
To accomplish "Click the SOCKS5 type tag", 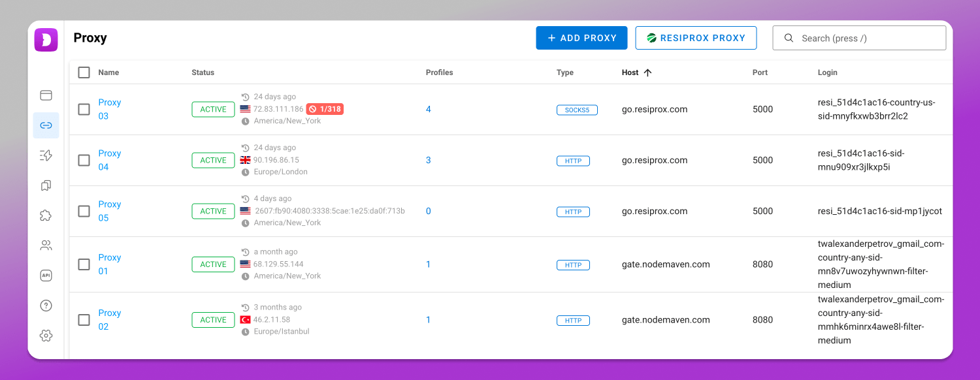I will click(x=577, y=110).
